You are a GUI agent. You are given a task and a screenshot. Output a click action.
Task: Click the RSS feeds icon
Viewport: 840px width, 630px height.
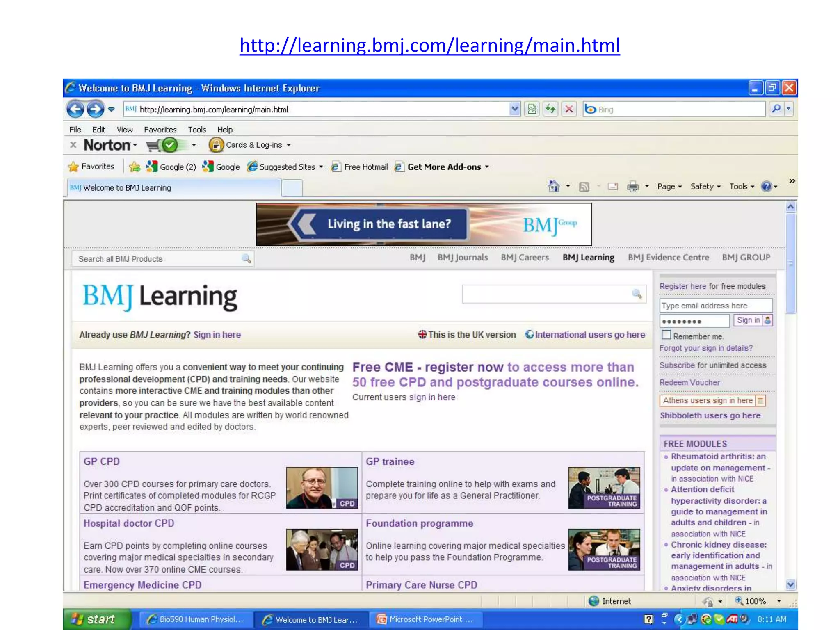point(584,187)
